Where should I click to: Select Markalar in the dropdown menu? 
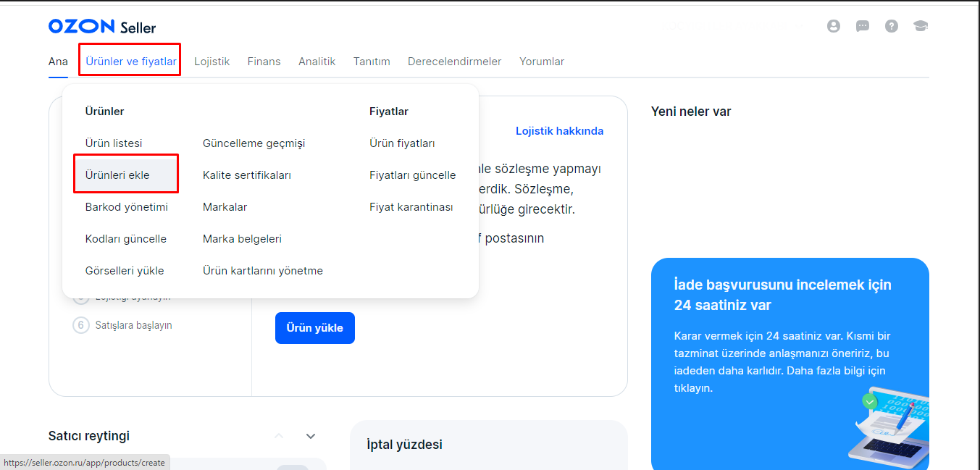225,207
